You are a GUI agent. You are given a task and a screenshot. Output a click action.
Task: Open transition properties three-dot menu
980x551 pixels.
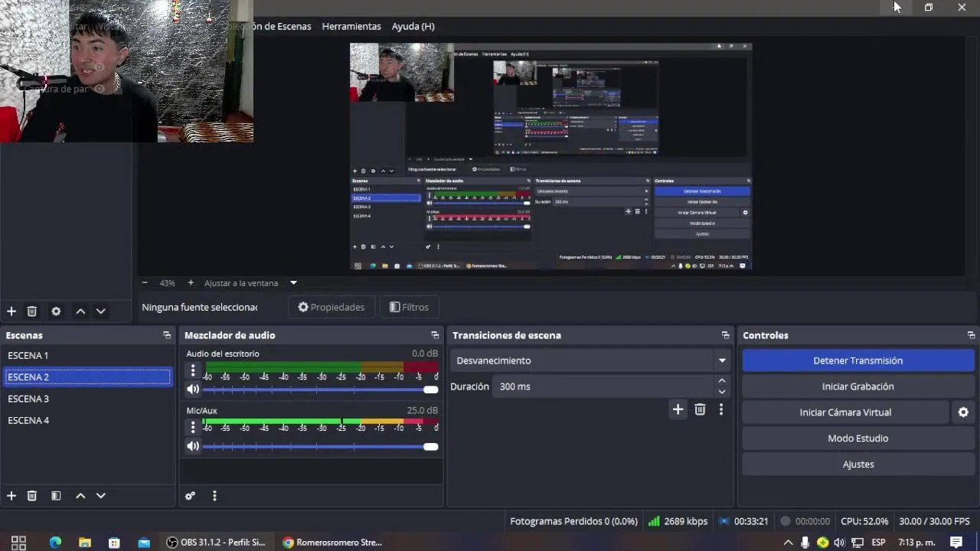(x=720, y=409)
